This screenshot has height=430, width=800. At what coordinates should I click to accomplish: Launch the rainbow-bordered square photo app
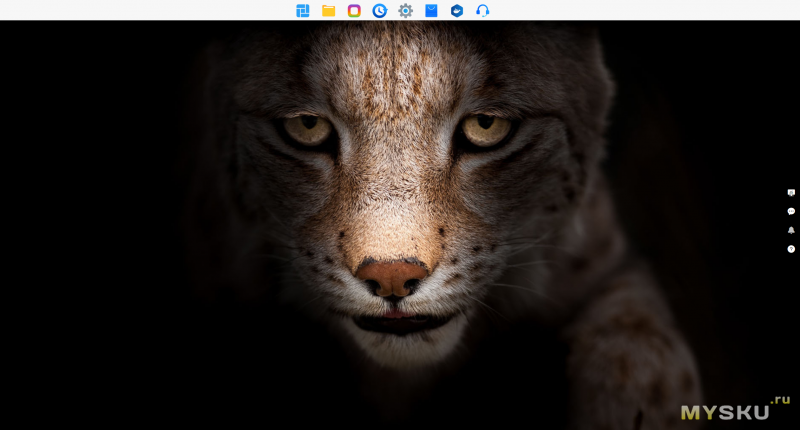click(x=354, y=11)
